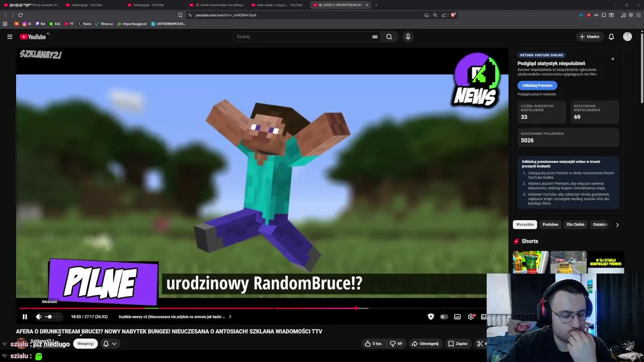Open player settings gear
644x362 pixels.
tap(471, 317)
